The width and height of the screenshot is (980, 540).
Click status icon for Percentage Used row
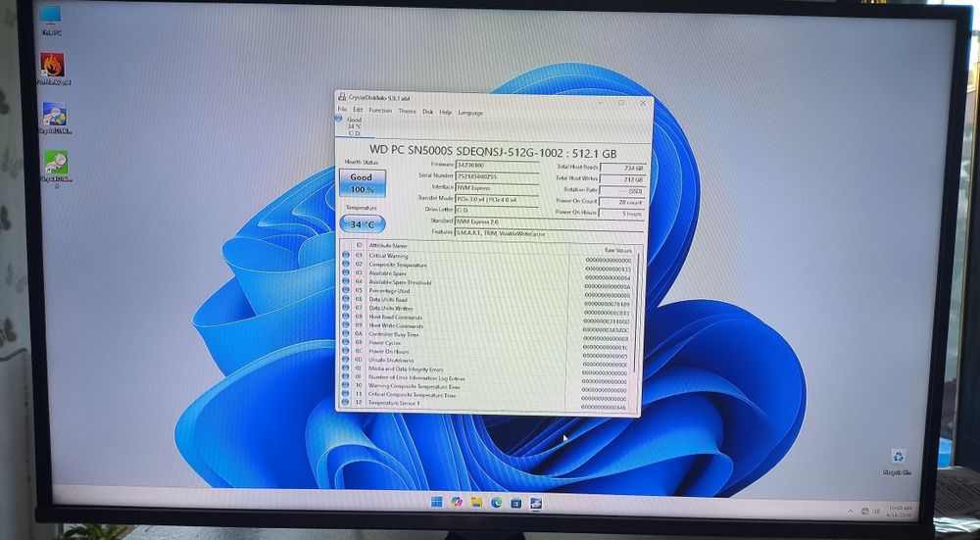point(346,290)
